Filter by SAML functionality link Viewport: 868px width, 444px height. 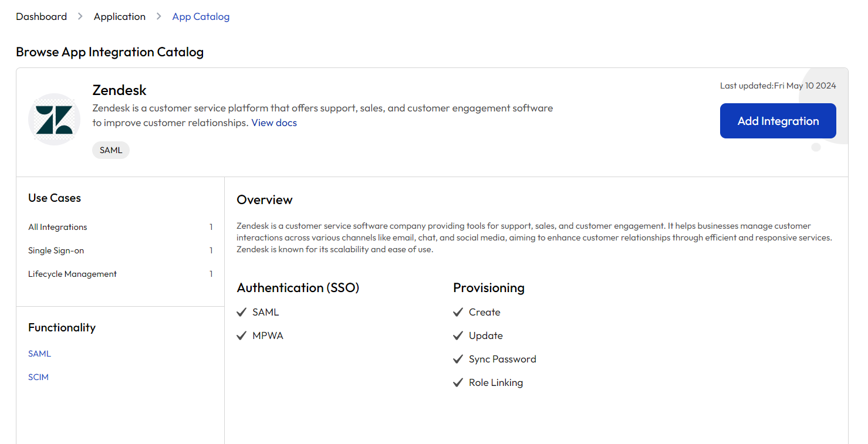point(39,354)
